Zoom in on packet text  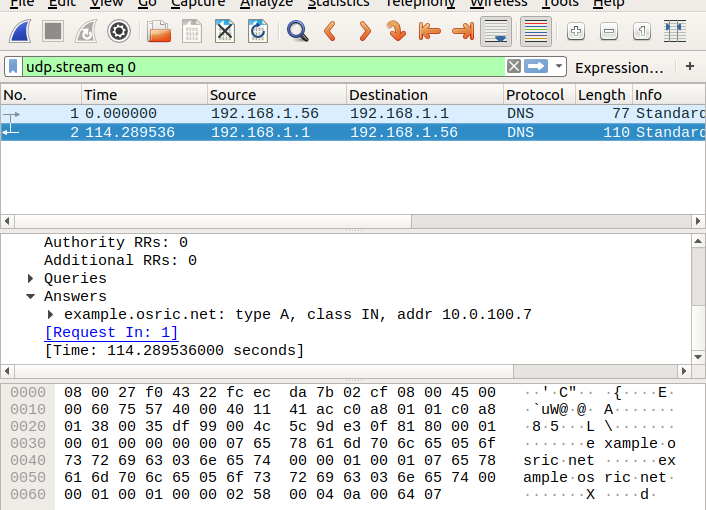point(576,32)
